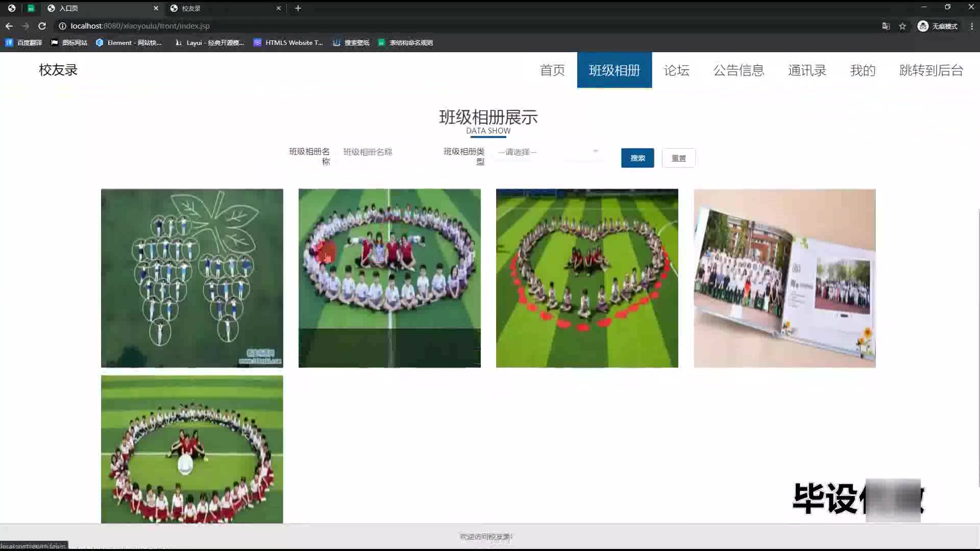Viewport: 980px width, 551px height.
Task: Open the printed photo book album image
Action: [x=785, y=278]
